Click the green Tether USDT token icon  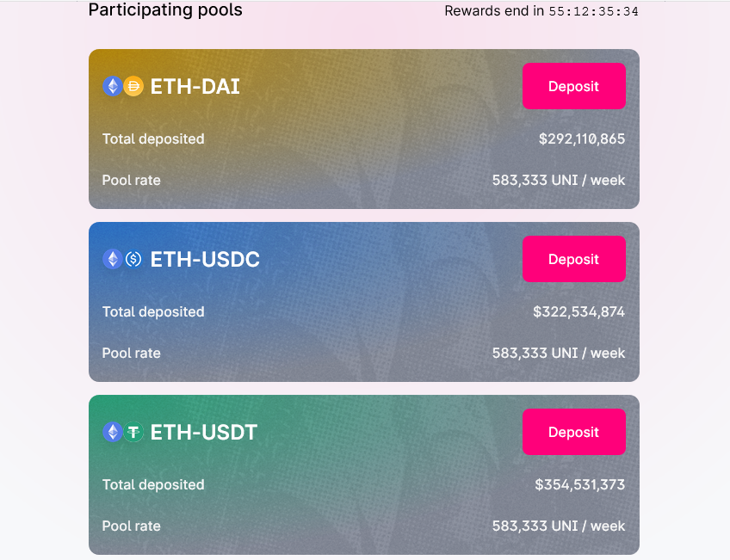coord(133,432)
